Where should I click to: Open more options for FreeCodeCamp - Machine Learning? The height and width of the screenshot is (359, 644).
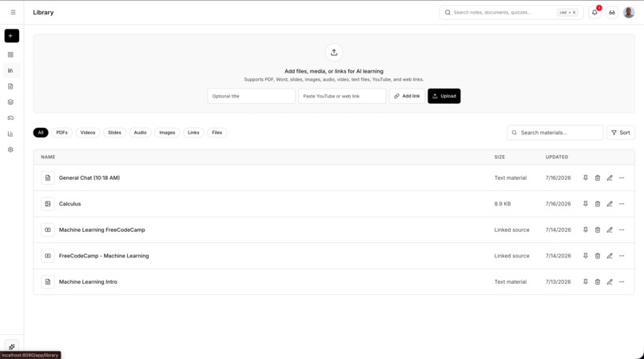tap(622, 255)
